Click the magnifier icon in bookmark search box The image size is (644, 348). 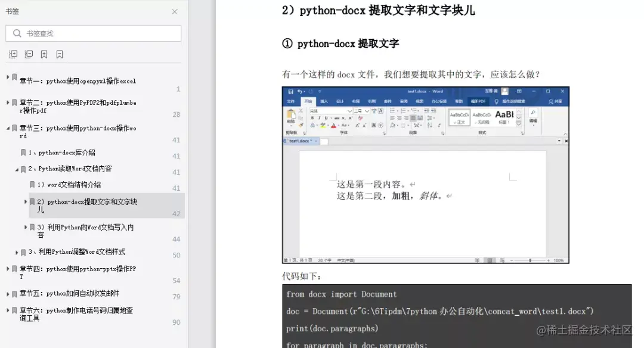[17, 33]
